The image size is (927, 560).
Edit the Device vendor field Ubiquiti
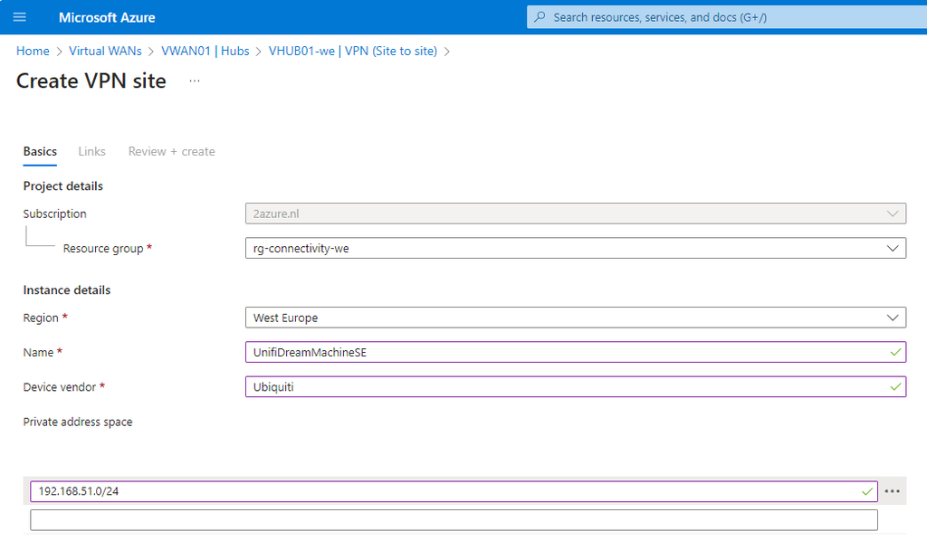click(576, 387)
